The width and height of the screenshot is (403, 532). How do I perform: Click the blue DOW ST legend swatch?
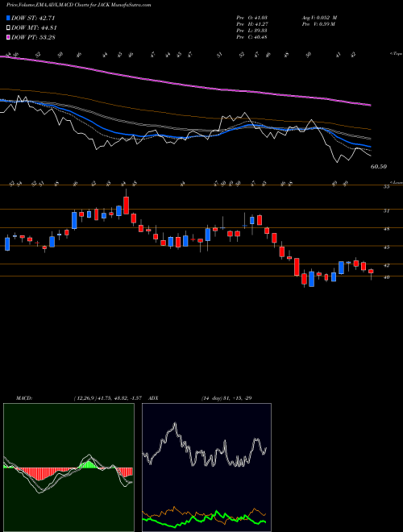pyautogui.click(x=8, y=18)
